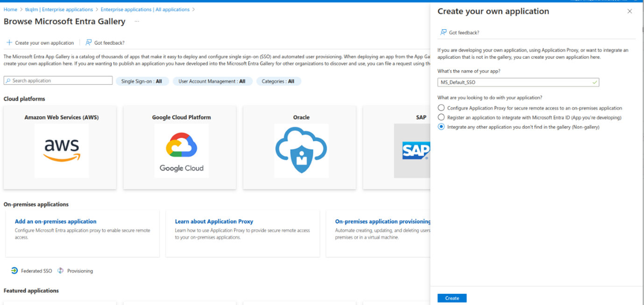Click Create your own application command
Viewport: 644px width, 305px height.
(40, 42)
